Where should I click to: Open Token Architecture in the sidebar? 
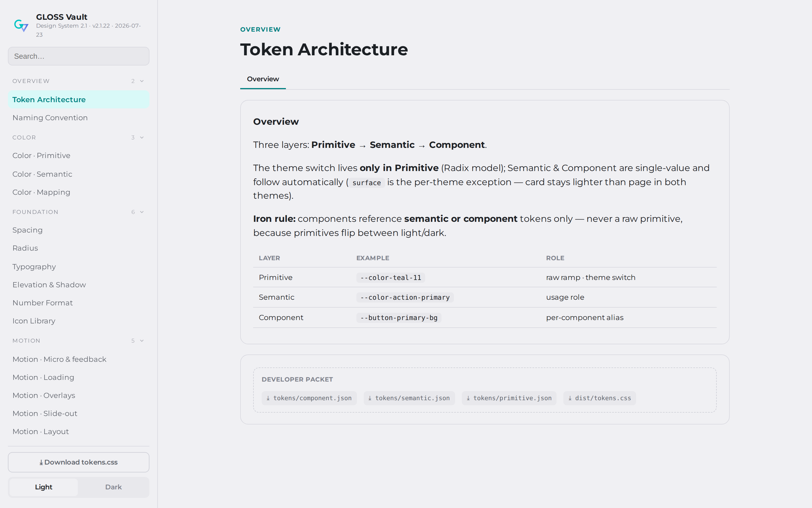[x=78, y=99]
